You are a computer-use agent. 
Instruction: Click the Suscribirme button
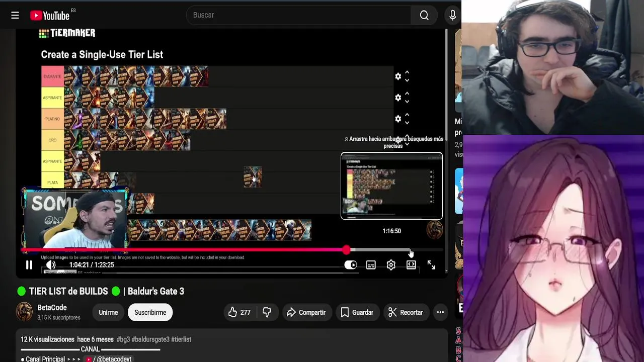[150, 312]
